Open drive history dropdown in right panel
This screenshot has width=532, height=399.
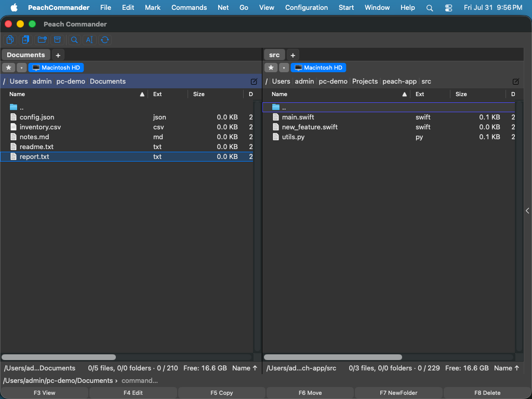click(284, 68)
